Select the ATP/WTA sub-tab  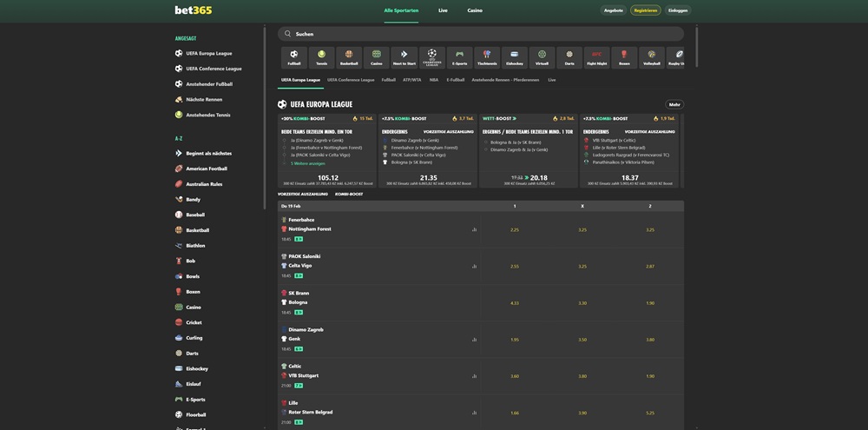[x=411, y=80]
